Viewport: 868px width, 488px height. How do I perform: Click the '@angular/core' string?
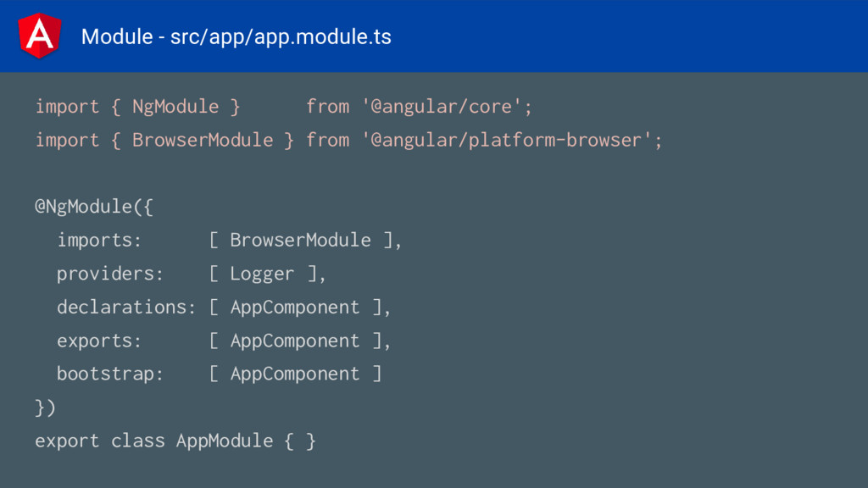pos(442,106)
